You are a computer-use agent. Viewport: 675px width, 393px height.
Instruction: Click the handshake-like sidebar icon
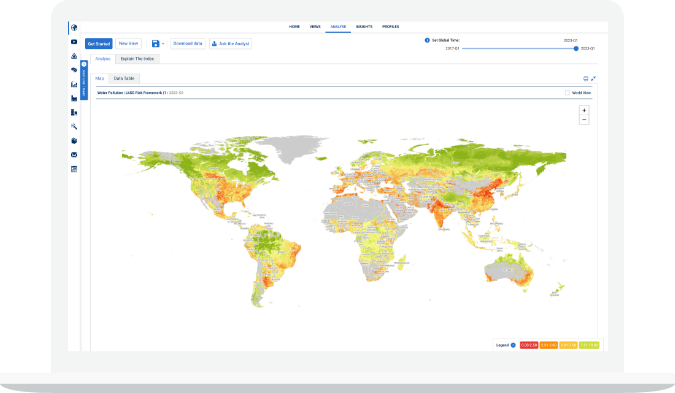[x=74, y=70]
